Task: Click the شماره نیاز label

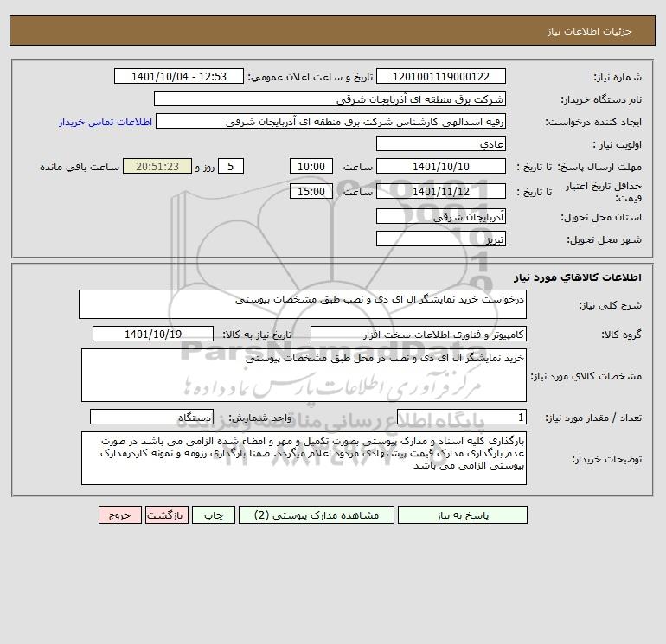Action: (618, 77)
